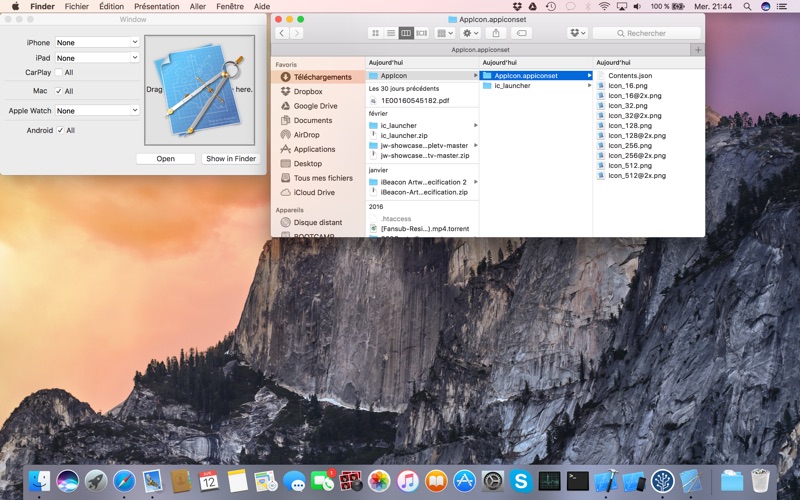Uncheck the Mac All checkbox
The width and height of the screenshot is (800, 500).
(59, 91)
